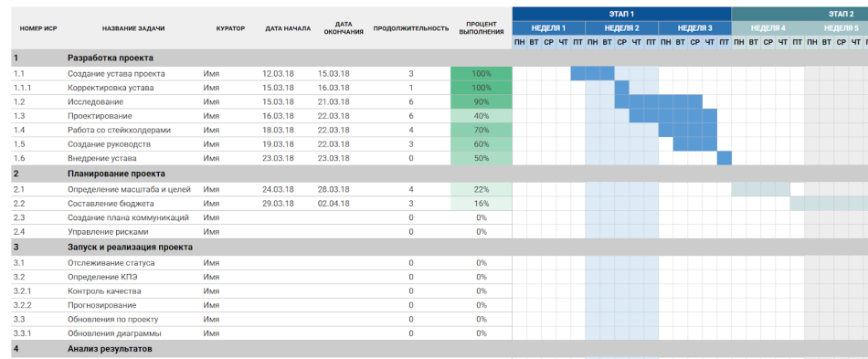Click the duration cell for Проектирование
The height and width of the screenshot is (359, 868).
[x=411, y=116]
